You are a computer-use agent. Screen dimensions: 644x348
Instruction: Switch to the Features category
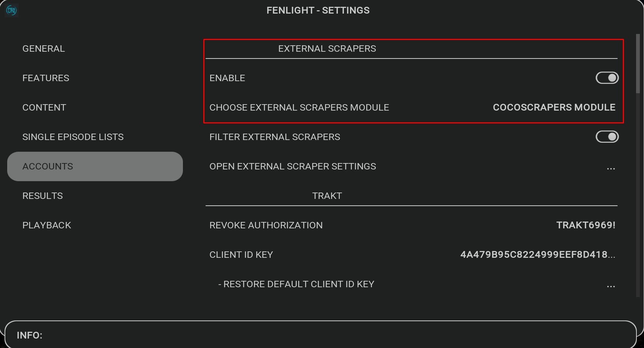coord(46,78)
